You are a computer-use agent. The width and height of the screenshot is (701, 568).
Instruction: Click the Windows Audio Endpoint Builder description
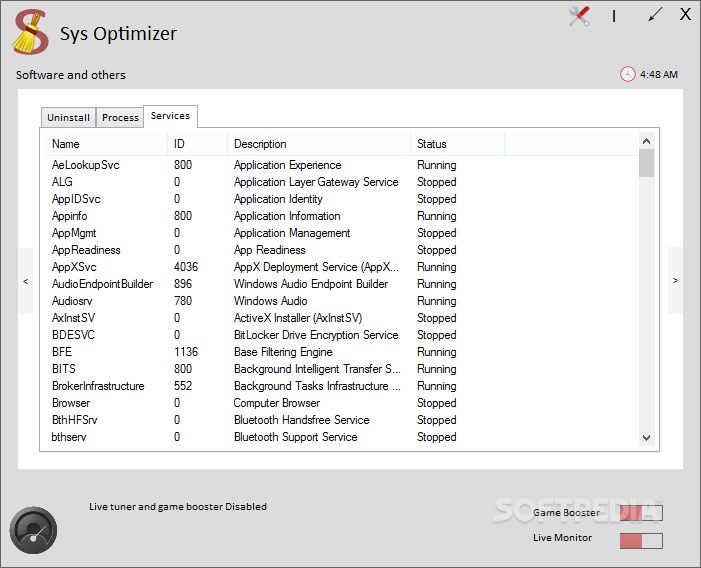tap(311, 284)
